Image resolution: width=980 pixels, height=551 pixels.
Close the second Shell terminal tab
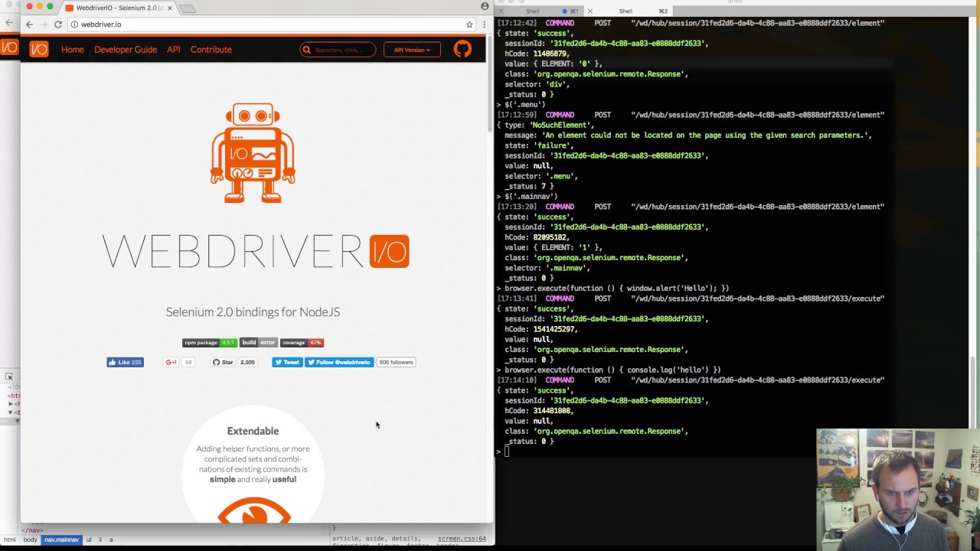click(590, 11)
